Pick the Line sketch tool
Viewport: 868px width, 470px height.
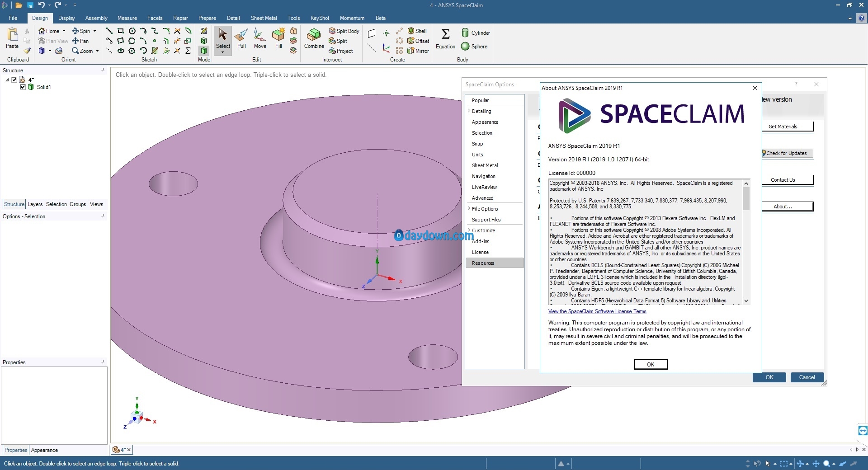109,31
